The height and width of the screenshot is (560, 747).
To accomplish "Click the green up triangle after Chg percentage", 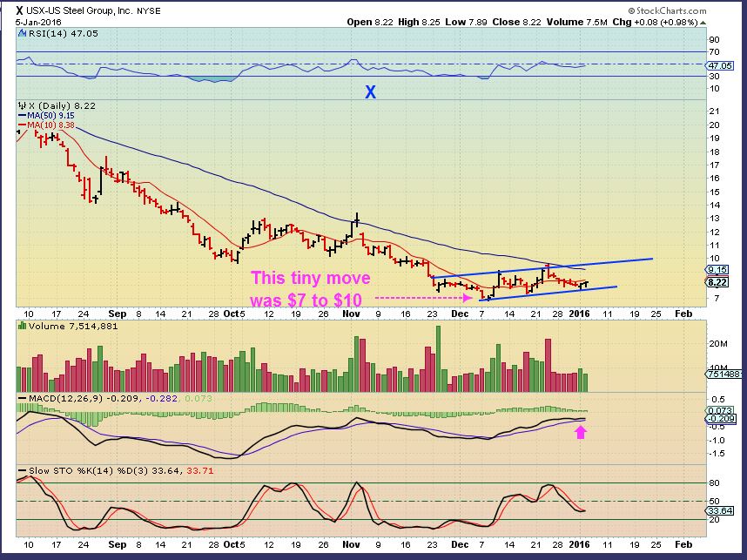I will point(703,23).
